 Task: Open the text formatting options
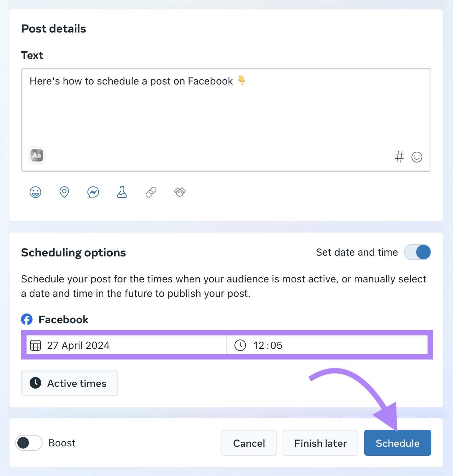[36, 155]
